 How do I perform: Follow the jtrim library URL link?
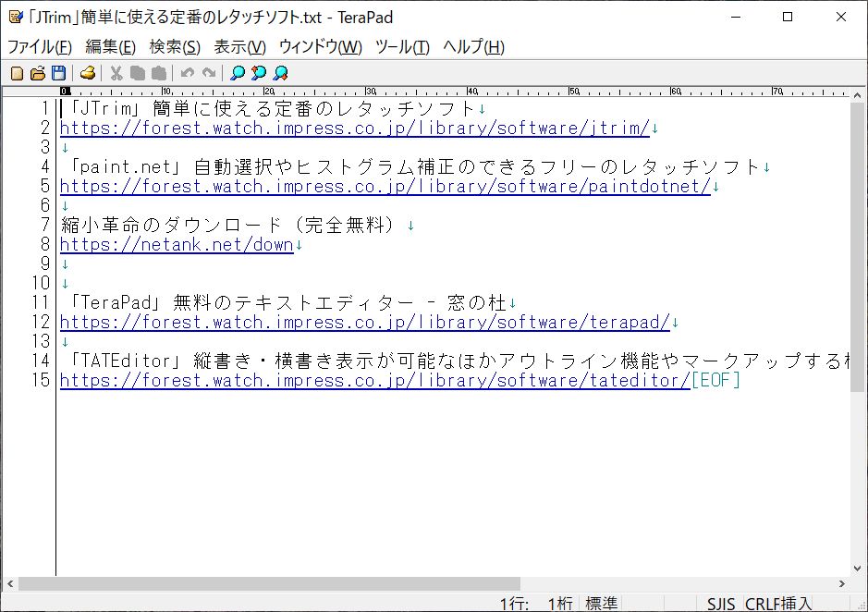click(354, 128)
